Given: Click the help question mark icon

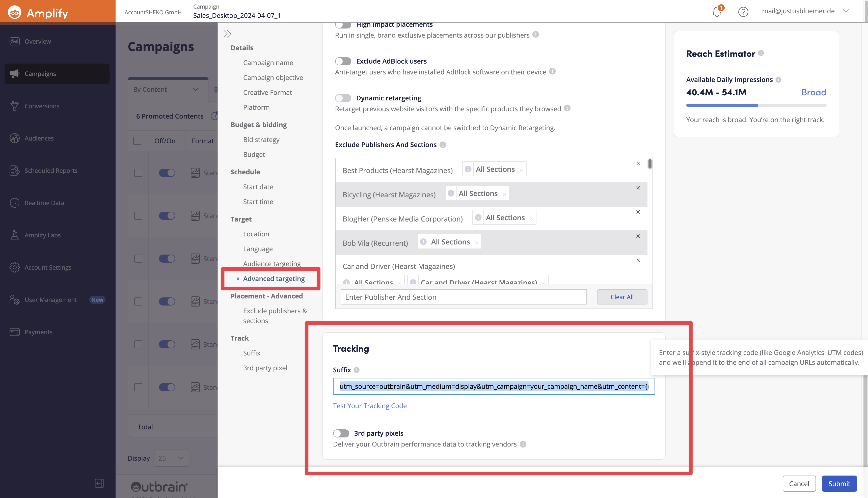Looking at the screenshot, I should pos(743,12).
